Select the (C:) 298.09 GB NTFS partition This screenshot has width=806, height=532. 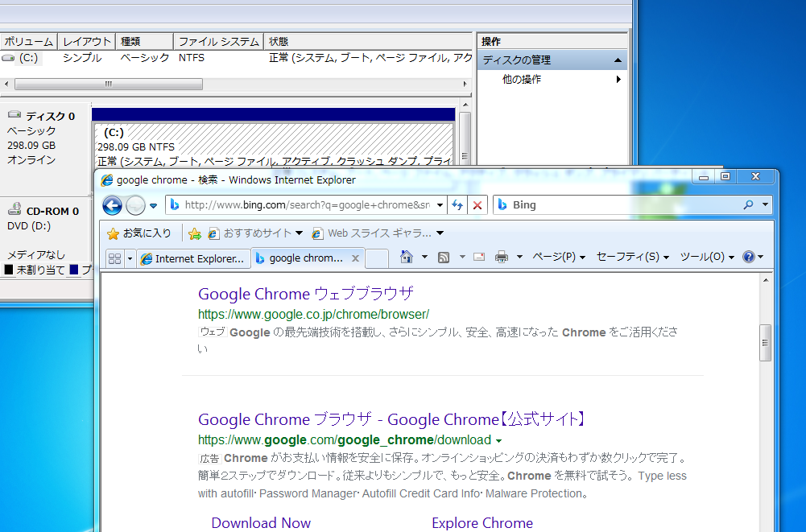click(274, 144)
